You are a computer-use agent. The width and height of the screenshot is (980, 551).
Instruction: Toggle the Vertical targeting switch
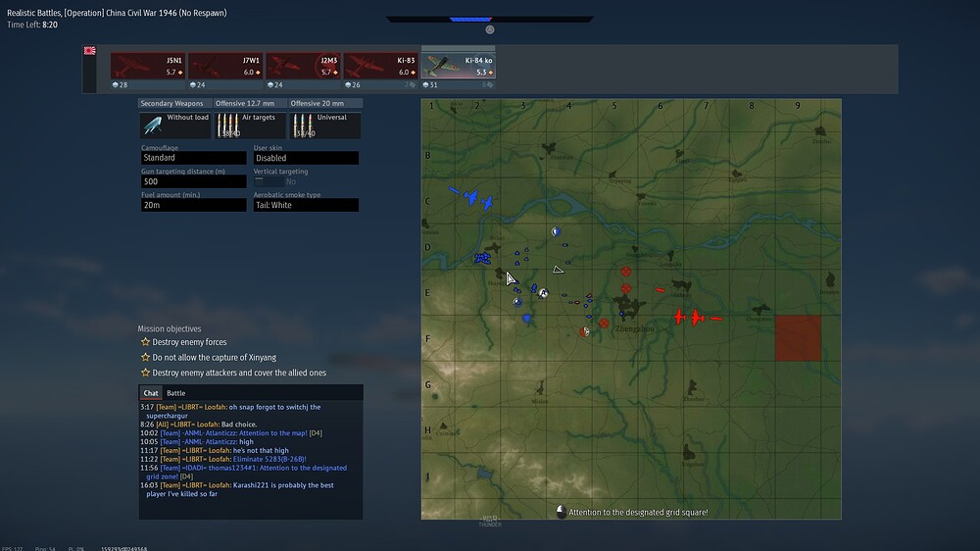click(269, 181)
